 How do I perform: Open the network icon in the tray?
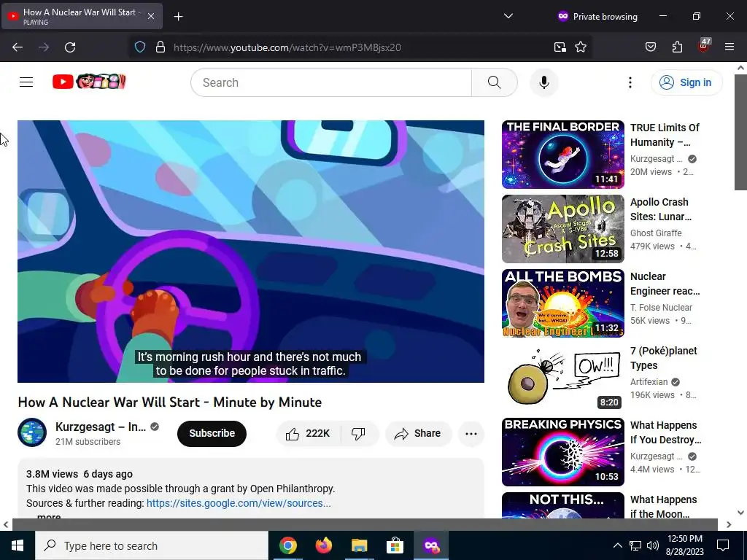pyautogui.click(x=635, y=545)
